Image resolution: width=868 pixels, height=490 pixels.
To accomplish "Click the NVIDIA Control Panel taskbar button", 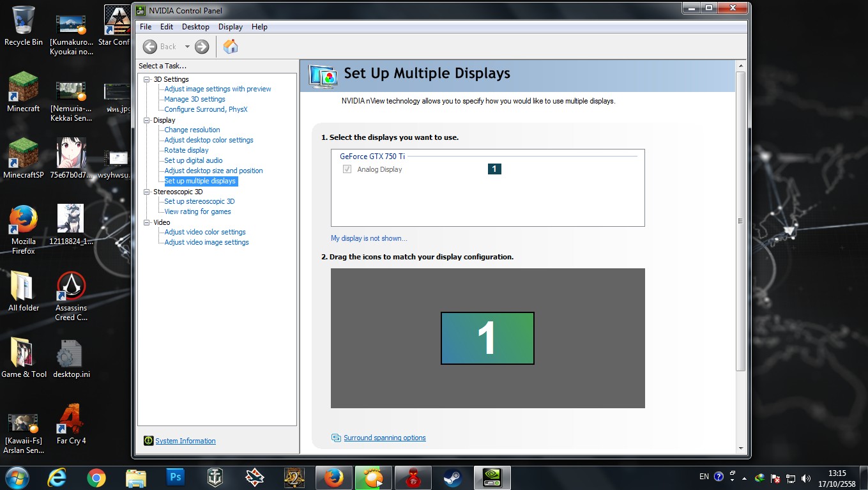I will (x=492, y=477).
